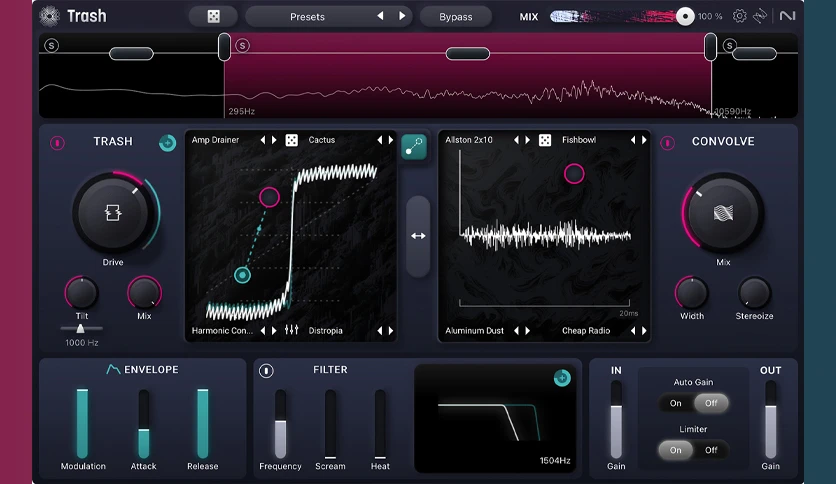Click the Stereoize knob

tap(754, 293)
